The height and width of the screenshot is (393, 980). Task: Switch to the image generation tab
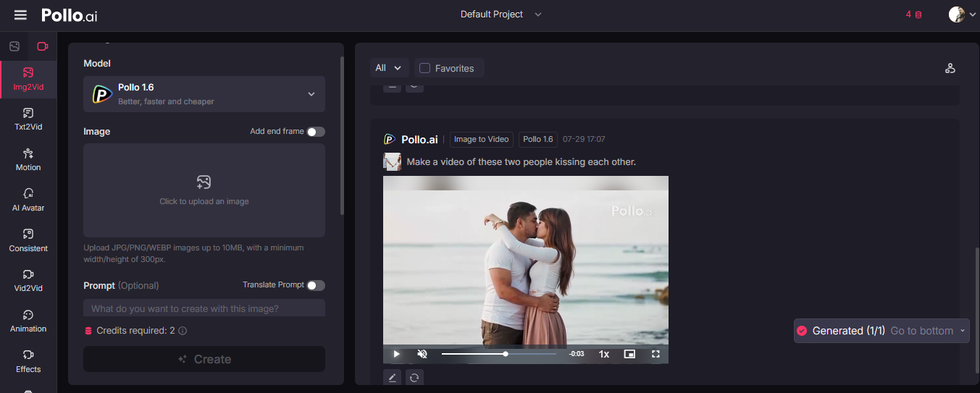pos(14,46)
